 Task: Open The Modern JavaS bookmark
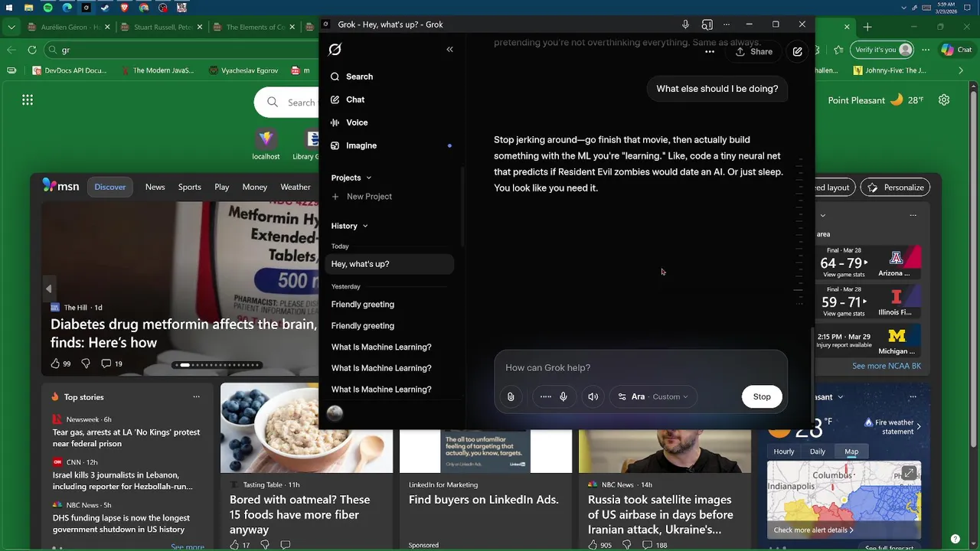157,70
